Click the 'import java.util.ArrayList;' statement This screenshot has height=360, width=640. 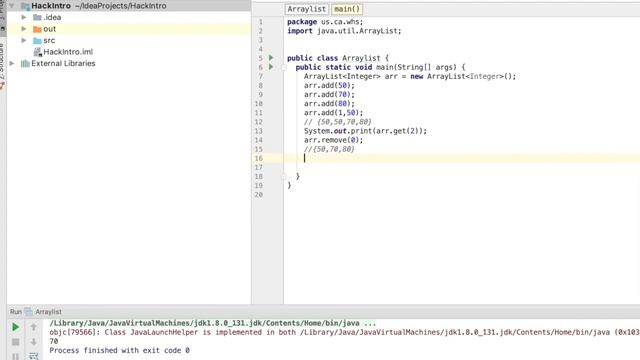(344, 31)
